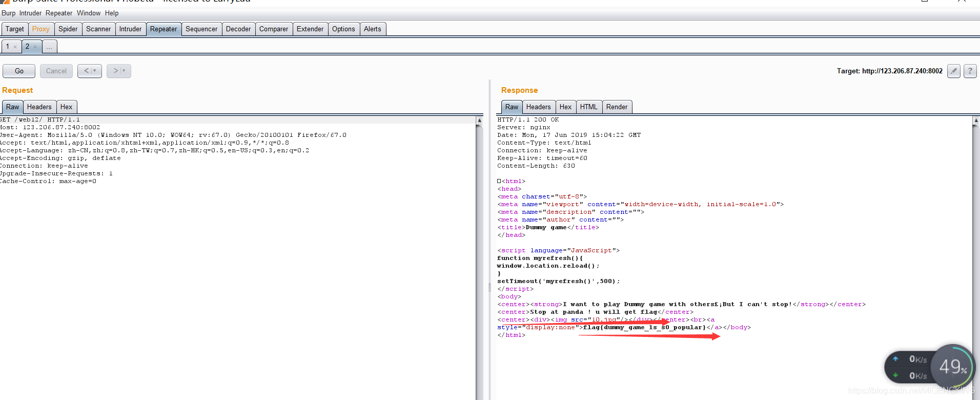The image size is (980, 400).
Task: Switch to the Comparer tab
Action: point(274,29)
